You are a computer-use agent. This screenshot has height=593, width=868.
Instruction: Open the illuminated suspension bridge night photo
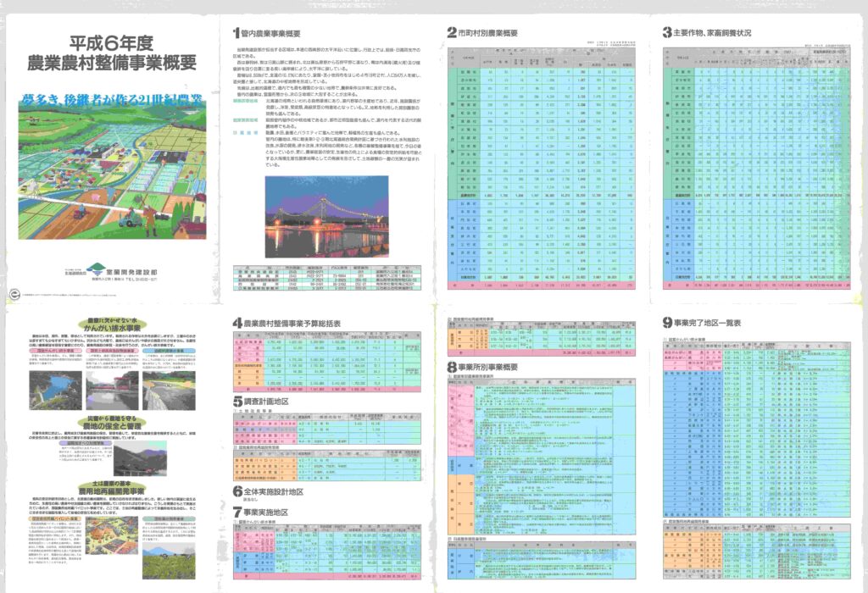pyautogui.click(x=317, y=217)
